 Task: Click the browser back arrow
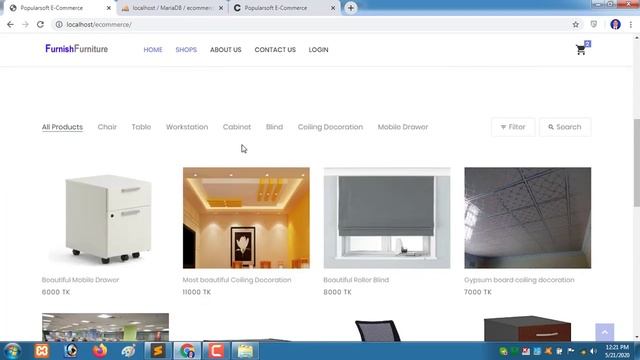point(10,24)
